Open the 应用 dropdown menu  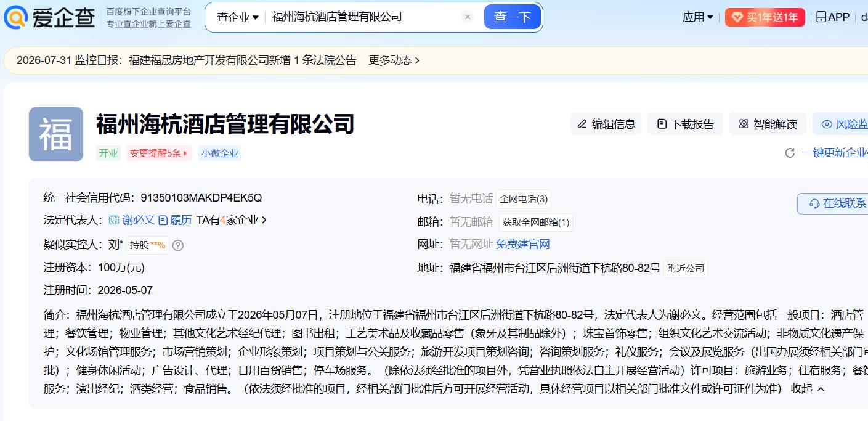698,17
